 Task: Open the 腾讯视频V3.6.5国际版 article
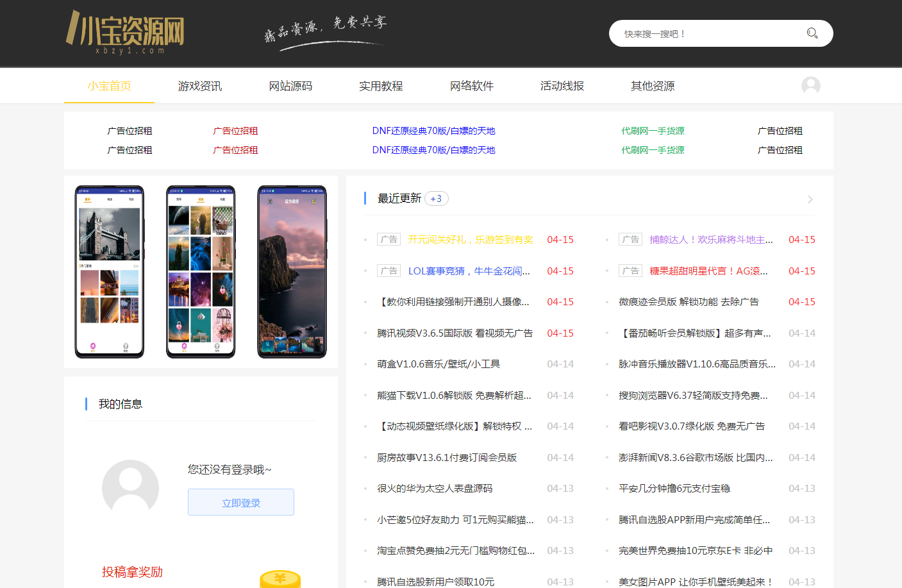point(455,333)
